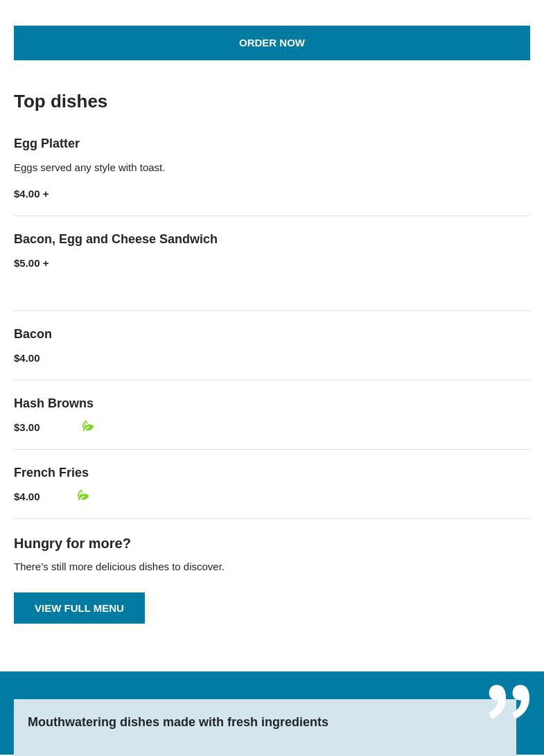
Task: Click the large white quotation mark icon
Action: click(x=509, y=701)
